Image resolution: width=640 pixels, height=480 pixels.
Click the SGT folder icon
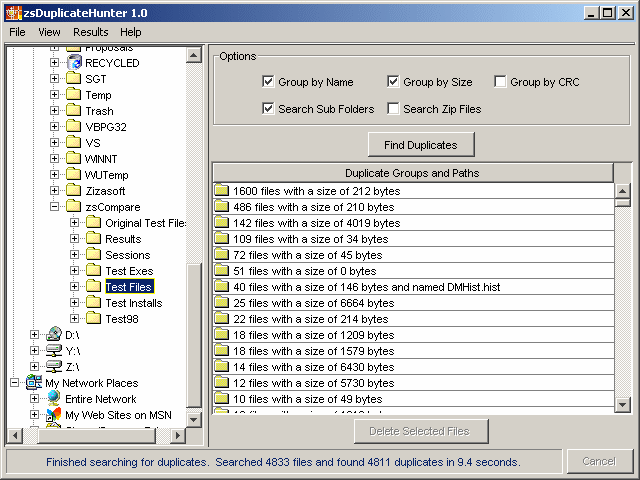[x=73, y=78]
